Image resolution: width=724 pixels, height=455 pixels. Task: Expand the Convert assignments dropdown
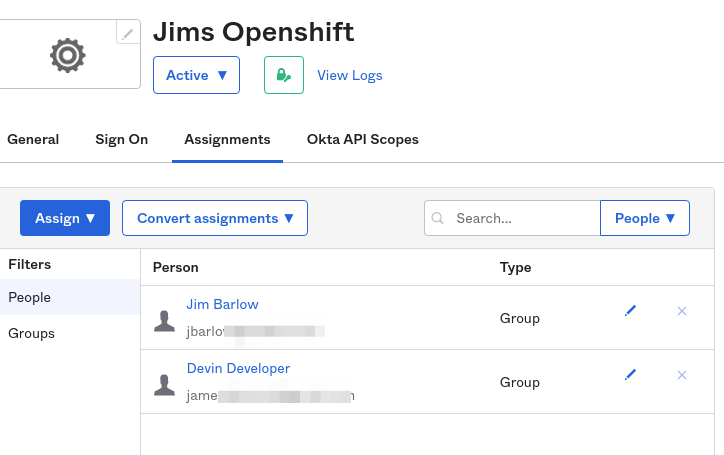pyautogui.click(x=215, y=218)
